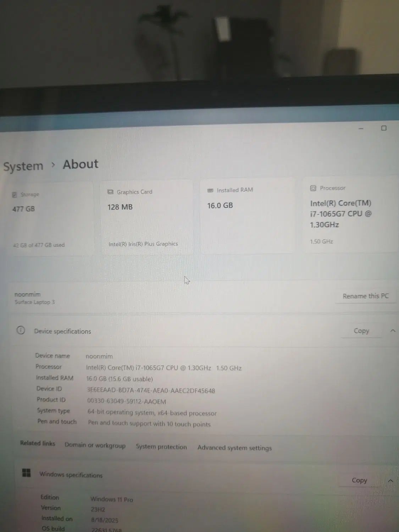Screen dimensions: 399x532
Task: Click the version value 23H2
Action: tap(98, 510)
